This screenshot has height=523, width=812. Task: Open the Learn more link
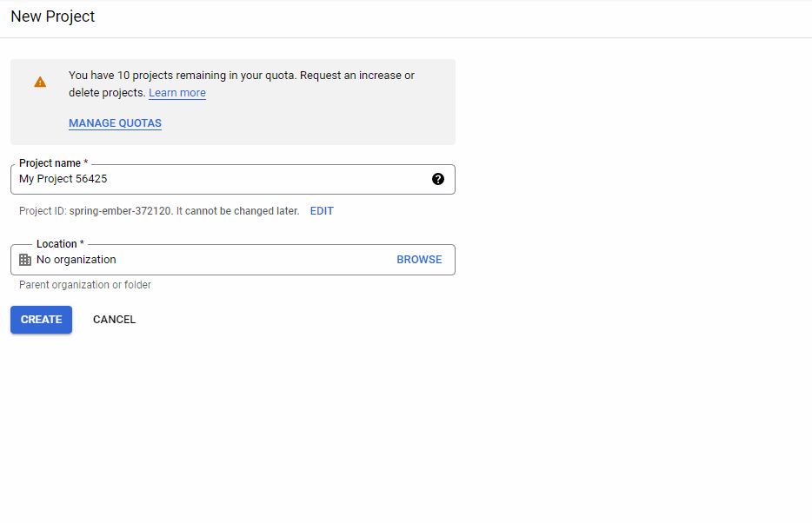click(177, 93)
